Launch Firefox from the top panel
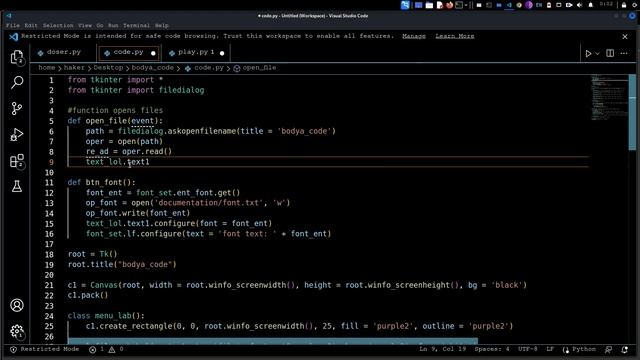 point(449,5)
